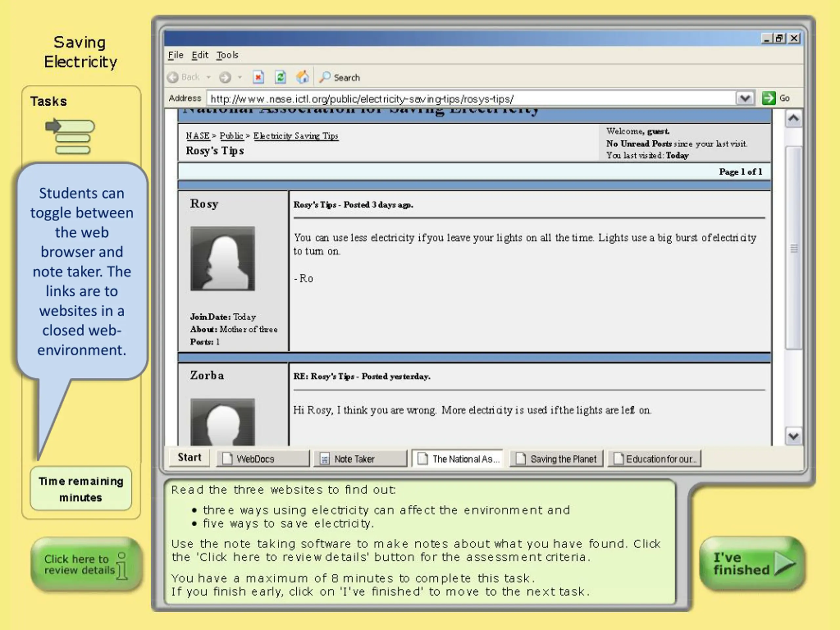Click the Search magnifier button
Viewport: 840px width, 630px height.
(340, 77)
